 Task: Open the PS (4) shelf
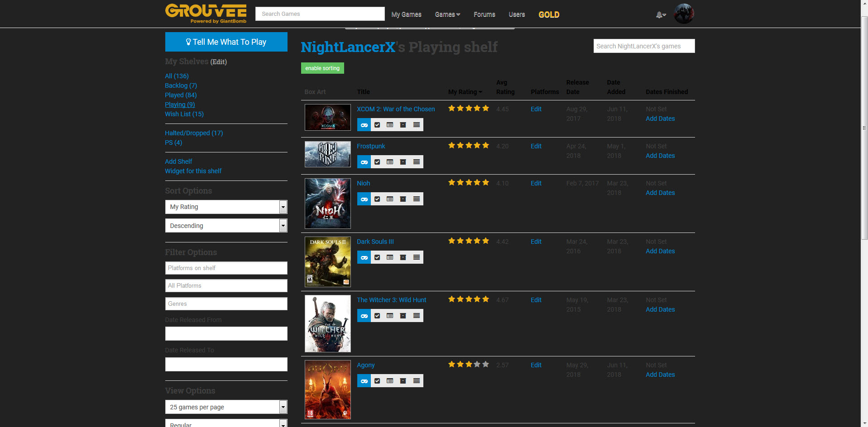pyautogui.click(x=173, y=142)
